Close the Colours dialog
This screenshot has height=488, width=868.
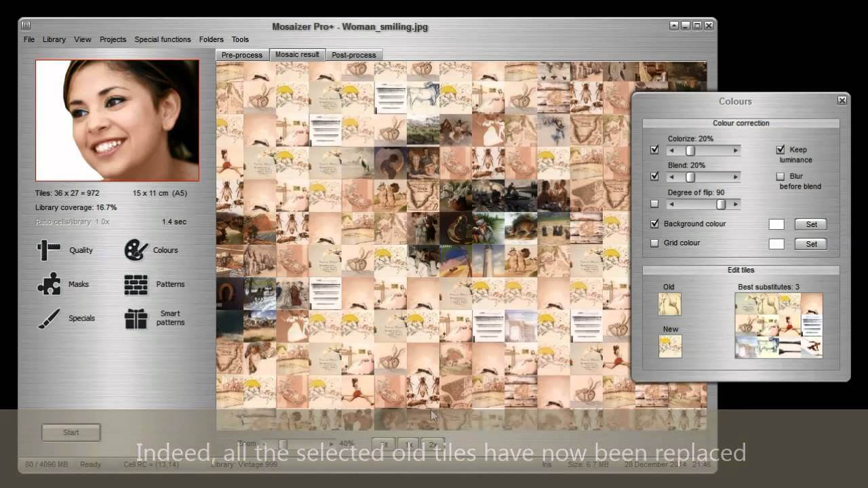[x=842, y=100]
